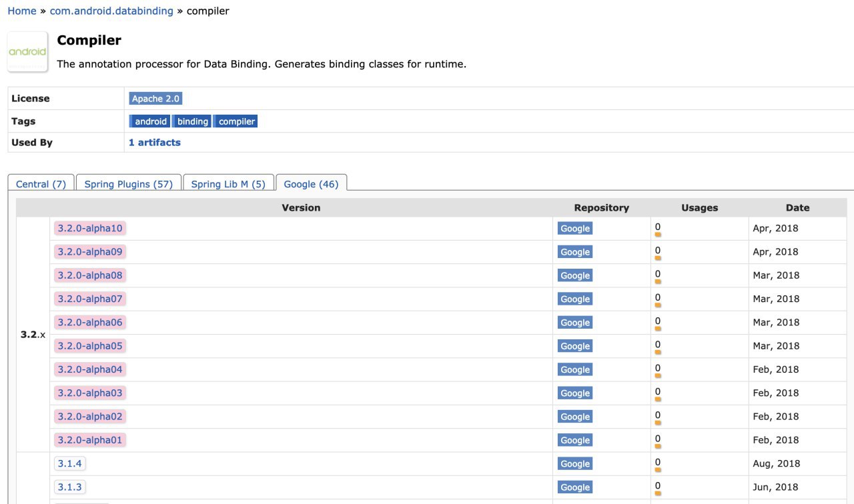Click the Compiler page heading
The width and height of the screenshot is (854, 504).
[89, 40]
